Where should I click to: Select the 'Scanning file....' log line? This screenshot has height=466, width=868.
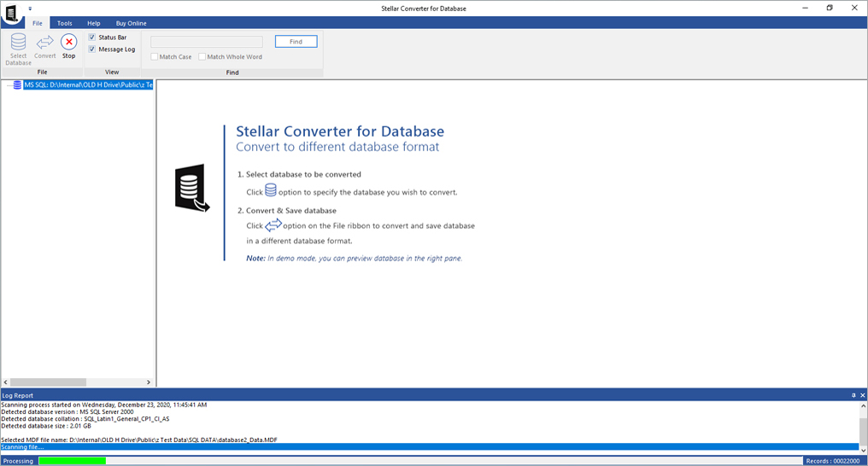(430, 446)
